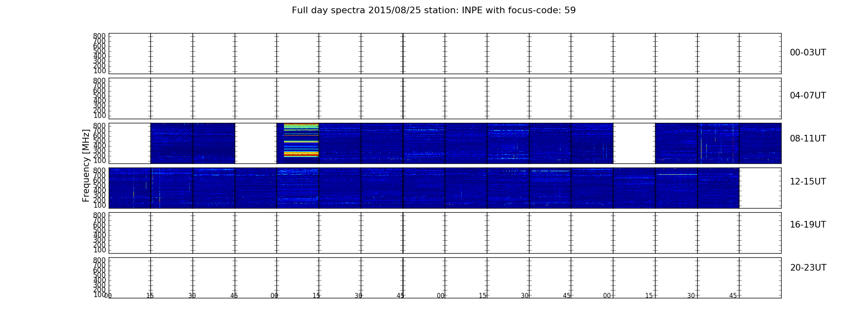Screen dimensions: 868x331
Task: Click the "800" tick label of the 08-11UT panel
Action: tap(99, 125)
